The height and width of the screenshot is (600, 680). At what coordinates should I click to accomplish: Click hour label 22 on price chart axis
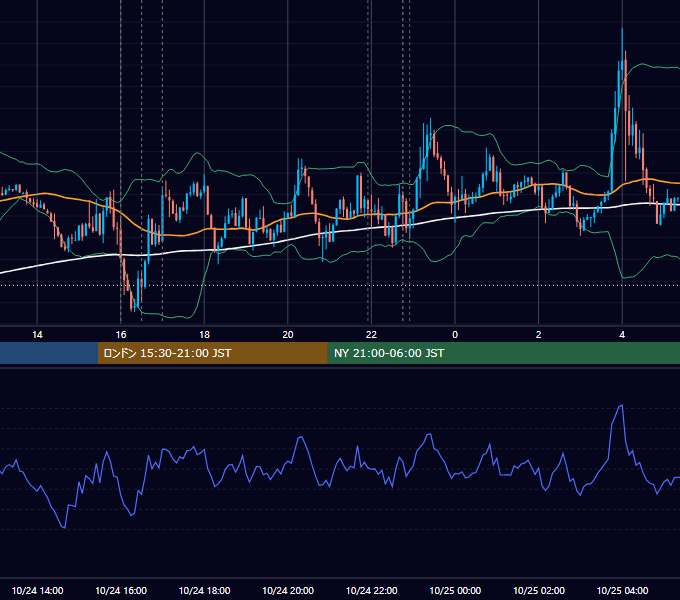(x=371, y=334)
